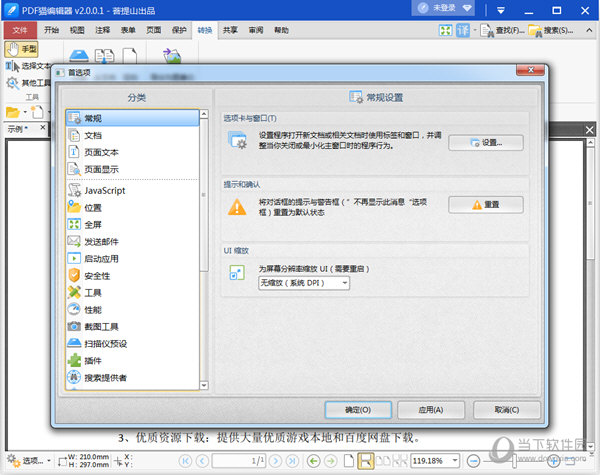
Task: Open the 文件 file menu
Action: [x=18, y=30]
